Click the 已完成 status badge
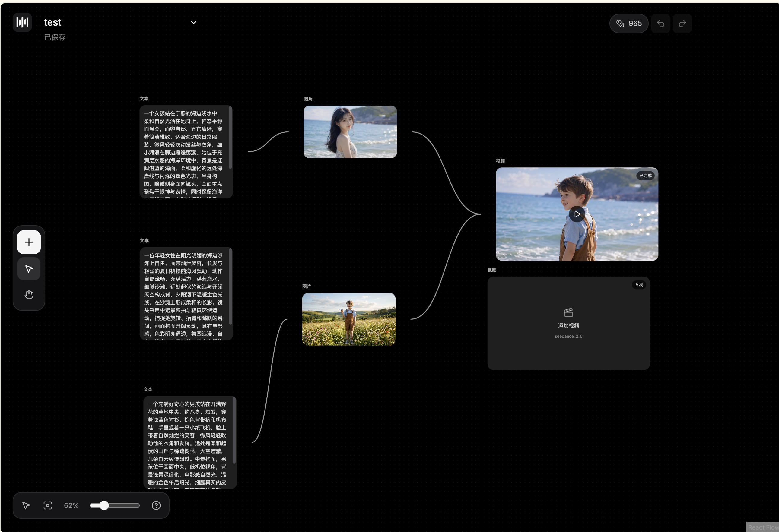Screen dimensions: 779x532 point(645,176)
